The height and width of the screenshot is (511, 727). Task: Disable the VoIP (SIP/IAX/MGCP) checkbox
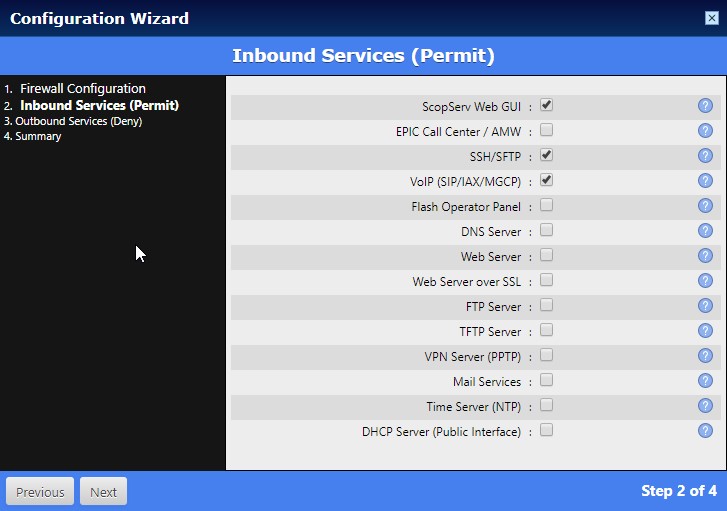point(547,180)
